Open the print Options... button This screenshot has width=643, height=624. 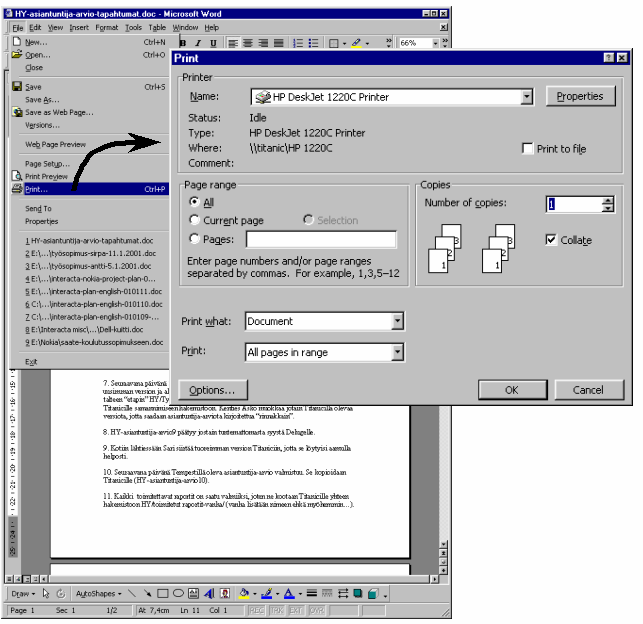click(x=213, y=389)
